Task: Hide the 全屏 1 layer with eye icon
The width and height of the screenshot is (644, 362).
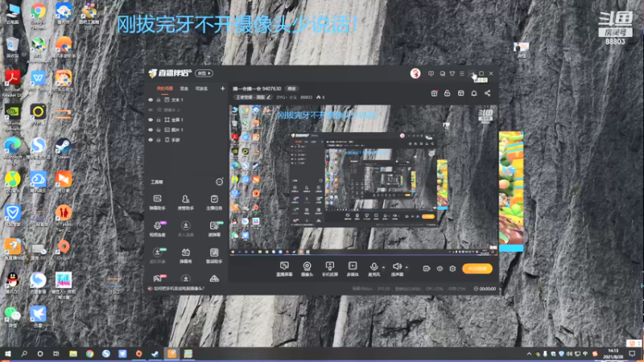Action: (x=151, y=120)
